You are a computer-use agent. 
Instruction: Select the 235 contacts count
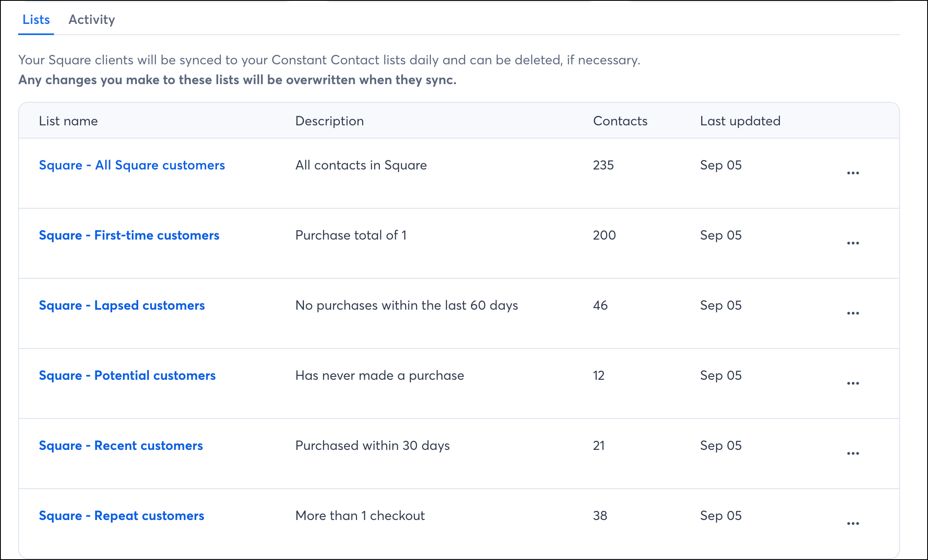[603, 165]
